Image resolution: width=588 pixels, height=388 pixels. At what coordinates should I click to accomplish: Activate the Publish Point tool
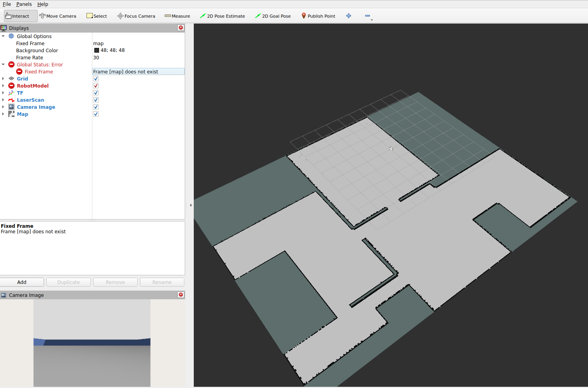pos(318,16)
